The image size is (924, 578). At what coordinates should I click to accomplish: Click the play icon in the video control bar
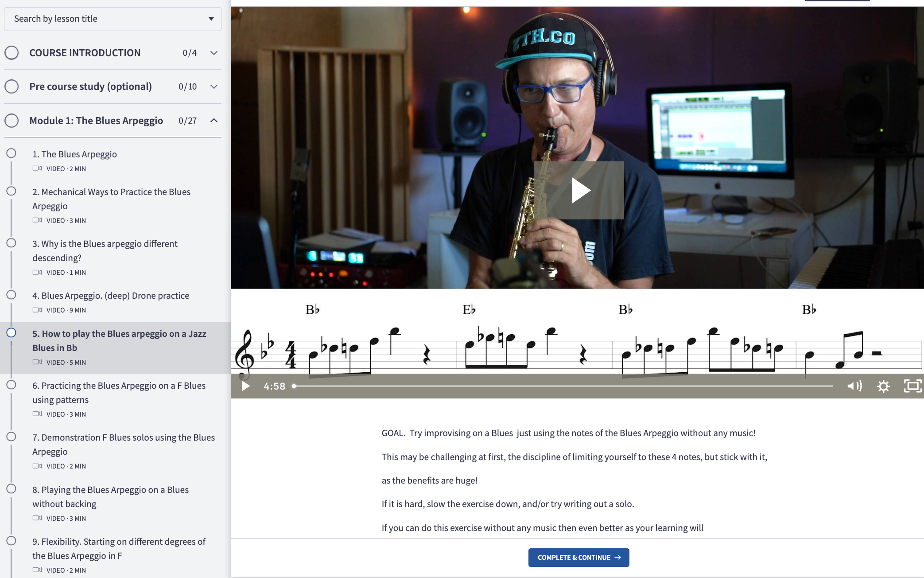245,386
